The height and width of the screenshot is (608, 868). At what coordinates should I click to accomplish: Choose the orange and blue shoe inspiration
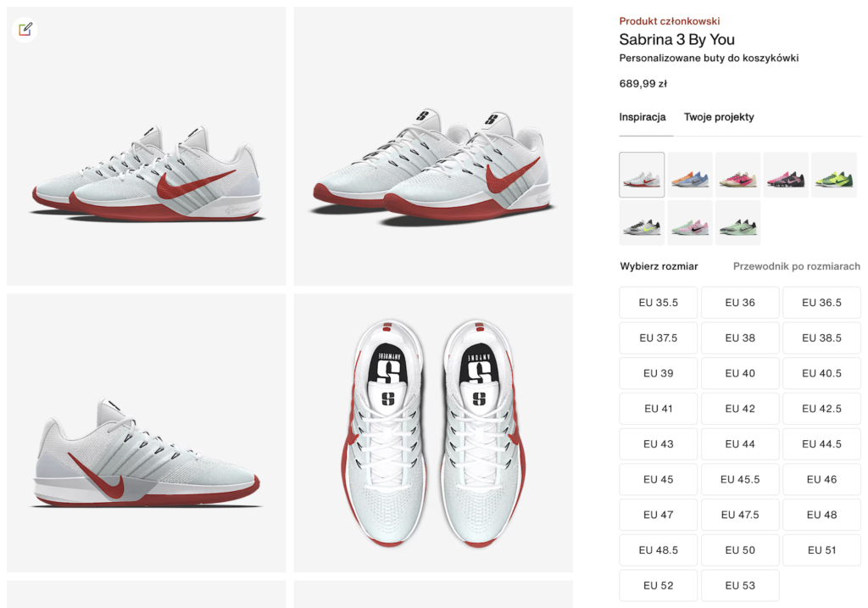pos(690,175)
